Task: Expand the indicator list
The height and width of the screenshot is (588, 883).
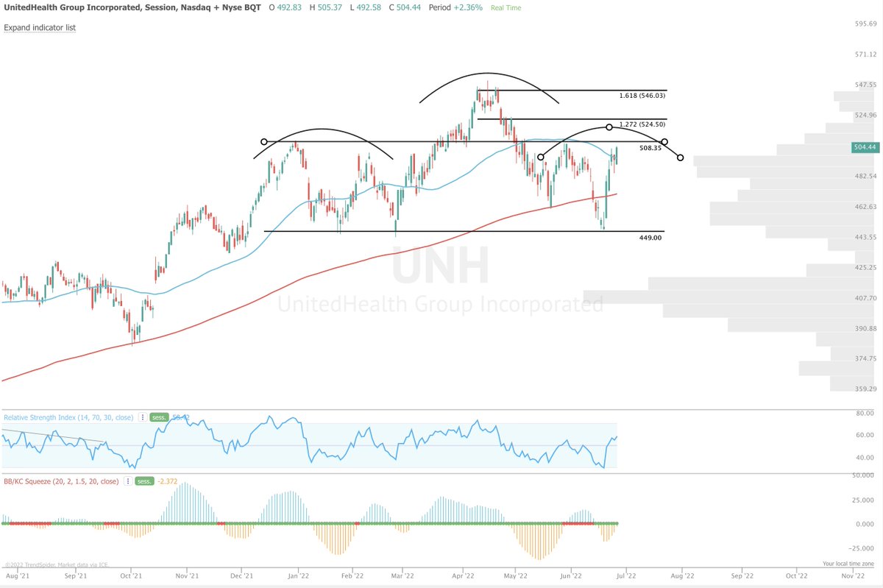Action: [40, 27]
